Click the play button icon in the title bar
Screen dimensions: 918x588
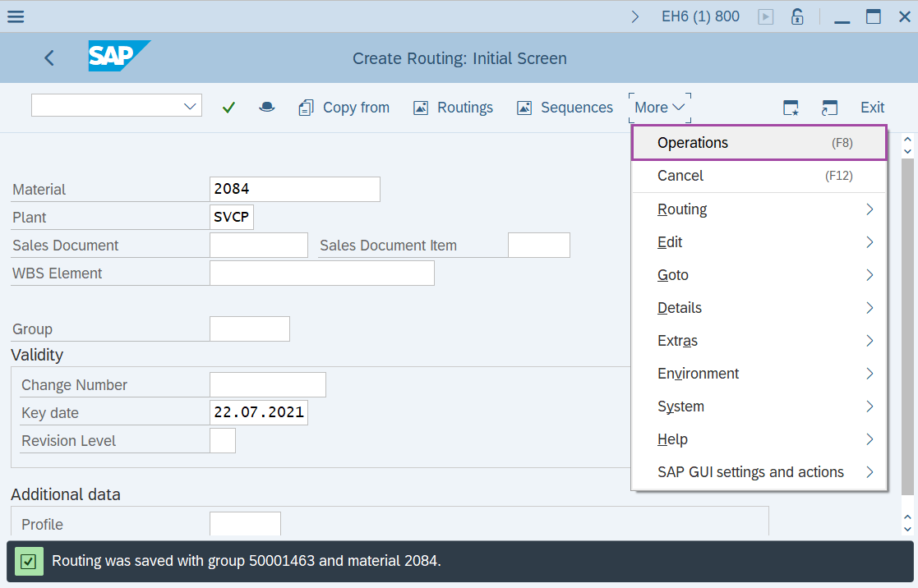[765, 16]
